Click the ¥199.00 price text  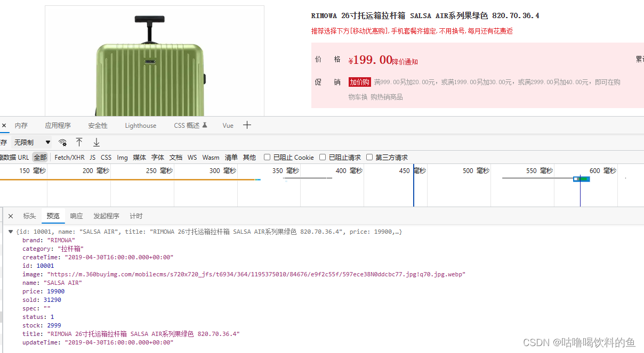tap(371, 60)
